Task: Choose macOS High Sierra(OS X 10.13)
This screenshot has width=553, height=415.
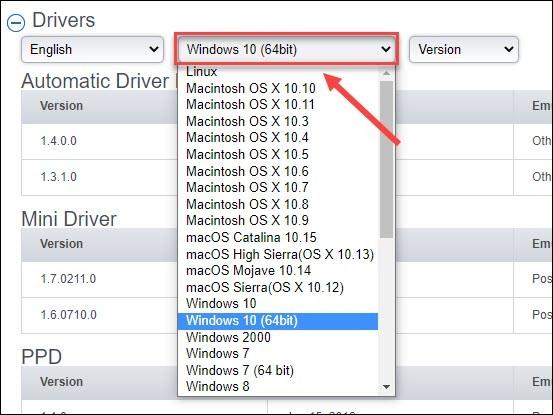Action: 278,254
